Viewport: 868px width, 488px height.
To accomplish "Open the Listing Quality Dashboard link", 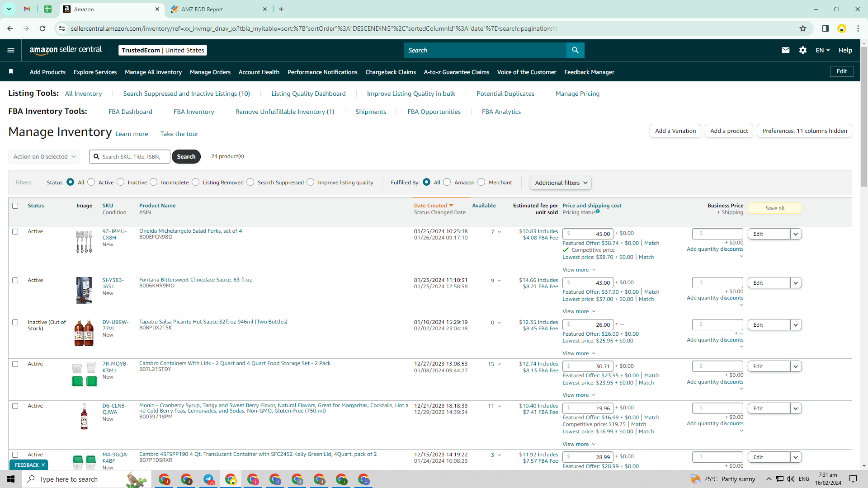I will (308, 94).
